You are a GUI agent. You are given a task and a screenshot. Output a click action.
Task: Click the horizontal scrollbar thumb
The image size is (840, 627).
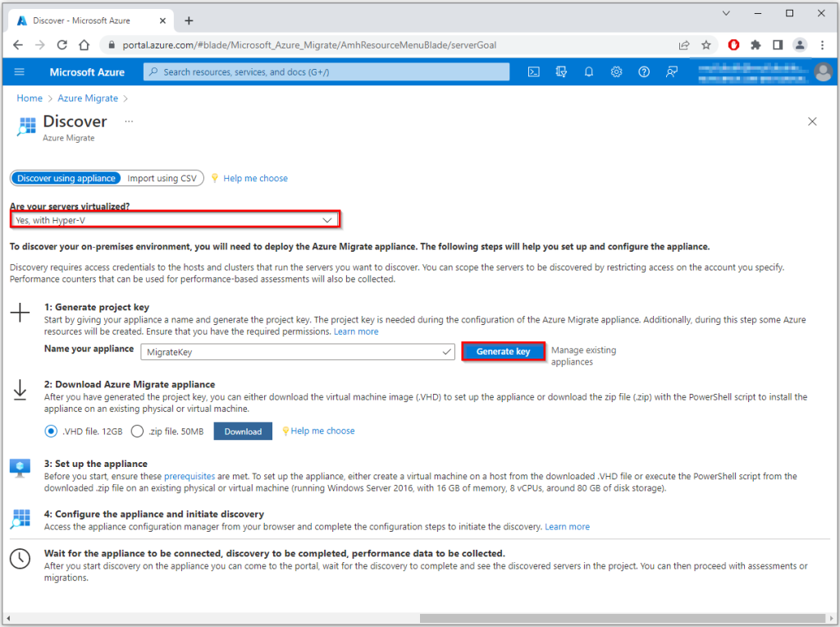click(623, 618)
